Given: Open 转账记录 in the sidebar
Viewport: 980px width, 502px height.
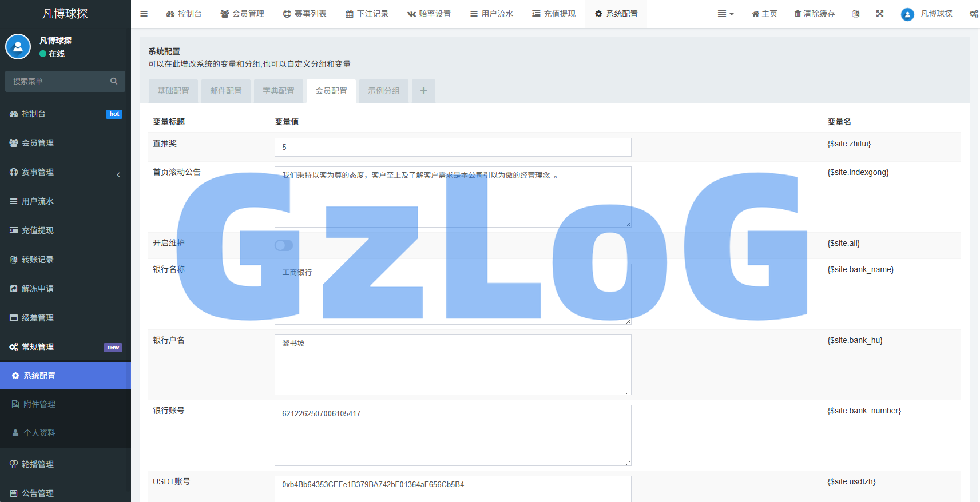Looking at the screenshot, I should pyautogui.click(x=65, y=260).
